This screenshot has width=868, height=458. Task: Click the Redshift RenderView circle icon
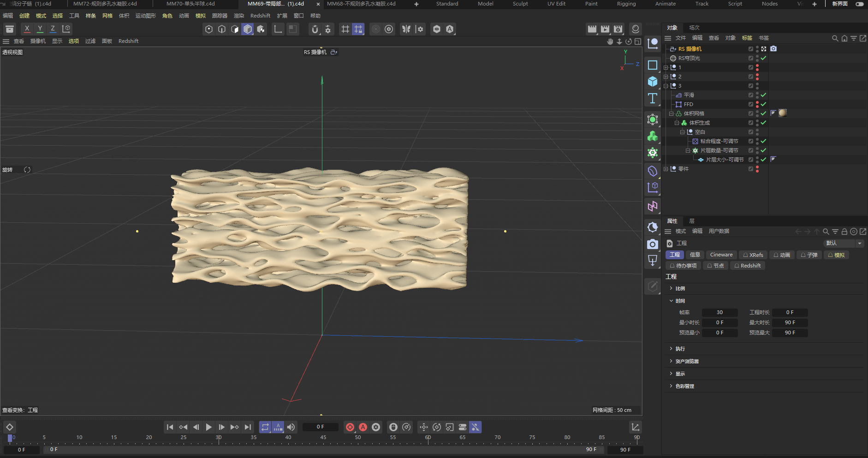pos(636,29)
